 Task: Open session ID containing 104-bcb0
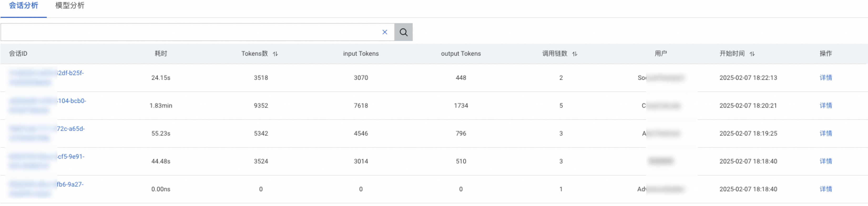click(x=72, y=101)
